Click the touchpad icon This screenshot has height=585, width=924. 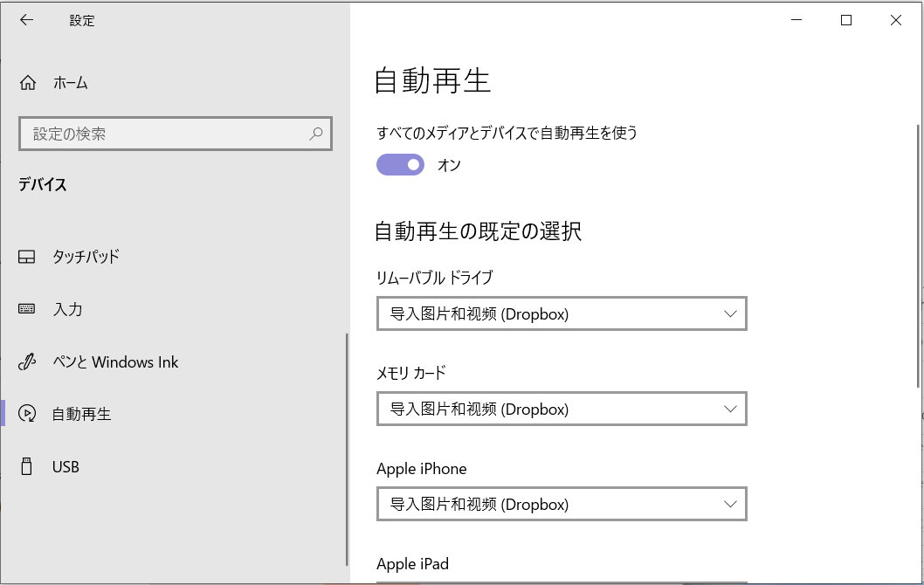click(x=27, y=257)
